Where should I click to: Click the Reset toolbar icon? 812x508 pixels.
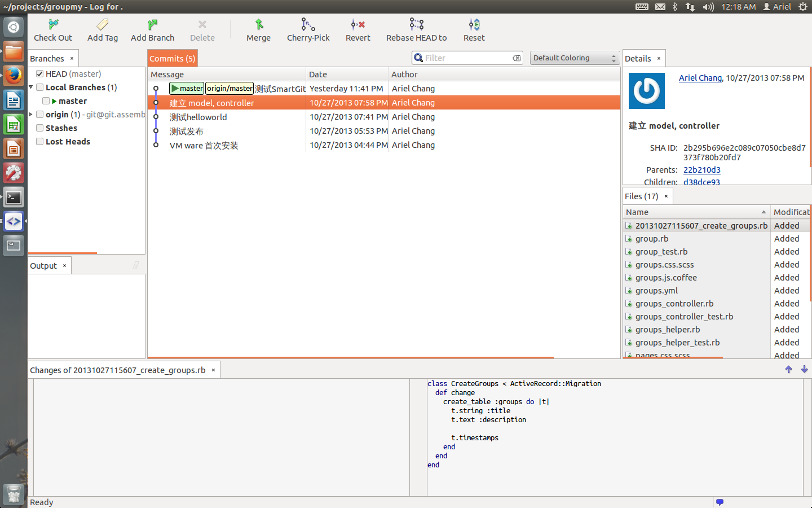[474, 24]
